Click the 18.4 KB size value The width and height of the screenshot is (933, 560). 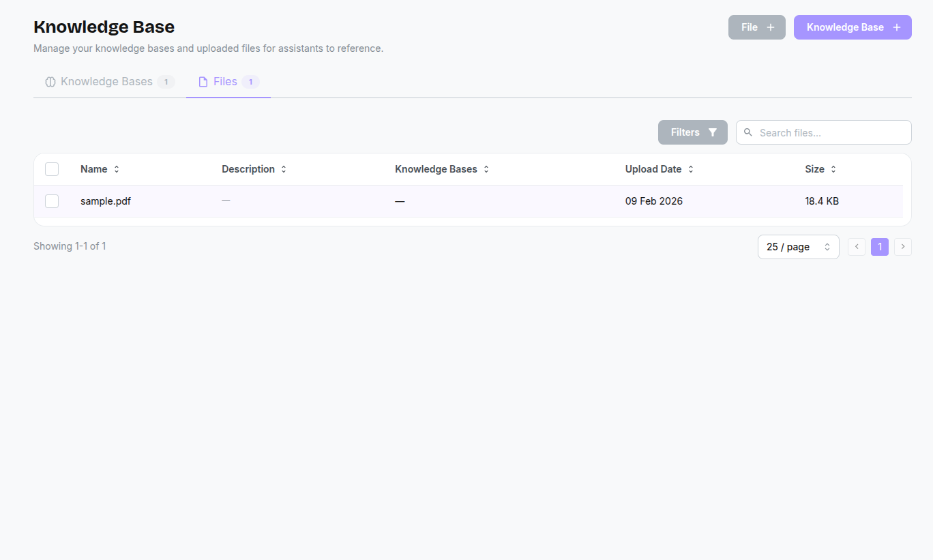pos(822,201)
